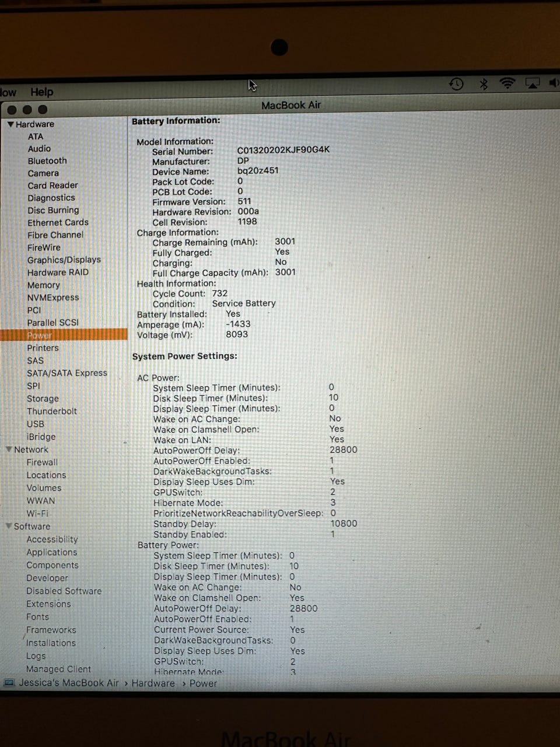This screenshot has width=560, height=747.
Task: Select Disc Burning in the sidebar
Action: pos(53,210)
